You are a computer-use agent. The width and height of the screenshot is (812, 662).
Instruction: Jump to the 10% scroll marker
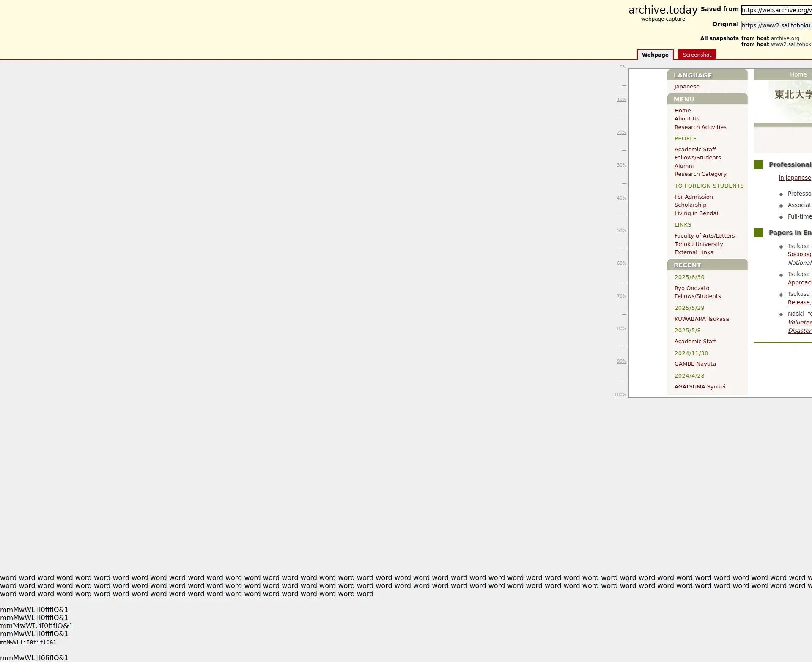621,100
